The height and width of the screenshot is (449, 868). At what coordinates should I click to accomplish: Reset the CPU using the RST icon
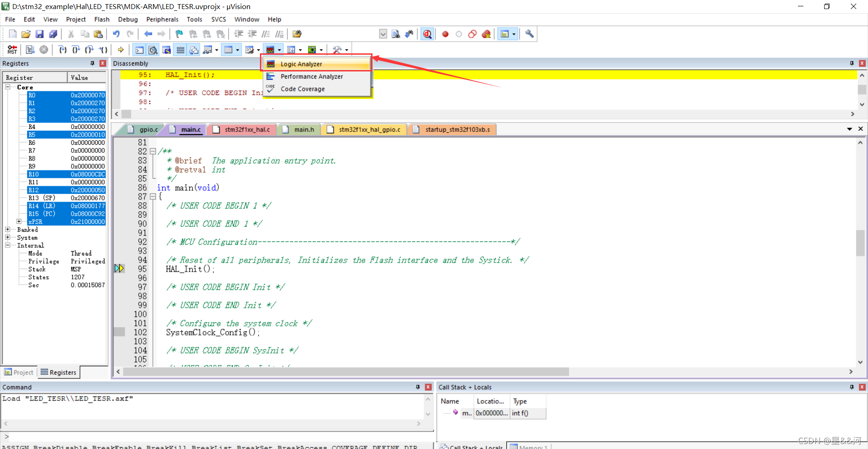[12, 50]
